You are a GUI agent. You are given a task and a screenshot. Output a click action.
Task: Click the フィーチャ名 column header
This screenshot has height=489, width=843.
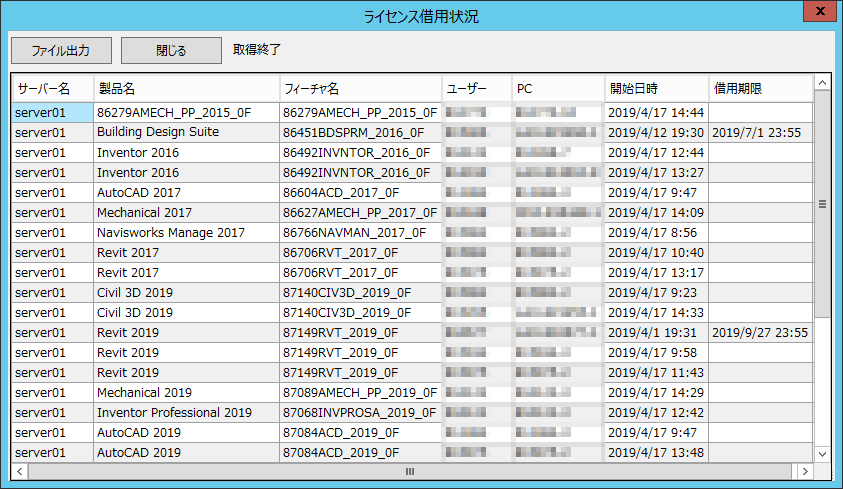coord(360,88)
